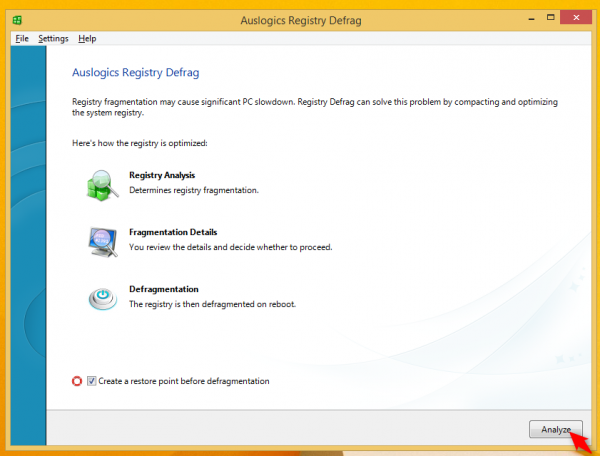Image resolution: width=600 pixels, height=456 pixels.
Task: Click 'Create a restore point before defragmentation' label
Action: [184, 381]
